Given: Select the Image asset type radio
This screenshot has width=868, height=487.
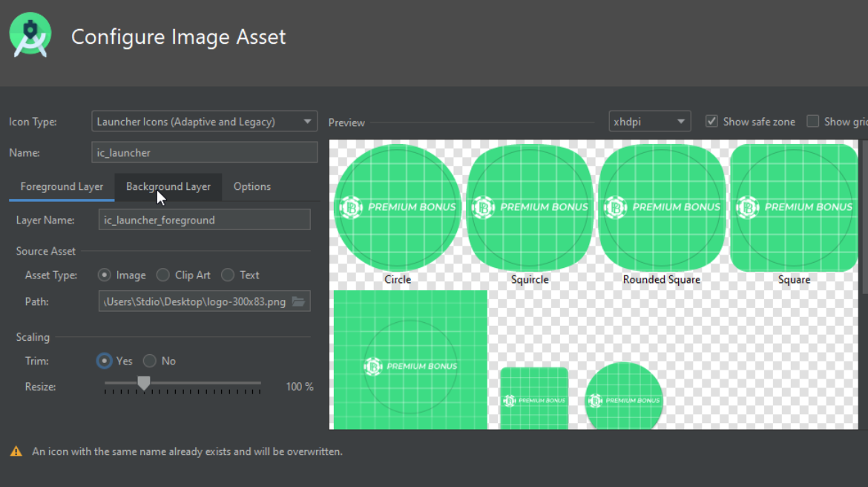Looking at the screenshot, I should [x=104, y=275].
